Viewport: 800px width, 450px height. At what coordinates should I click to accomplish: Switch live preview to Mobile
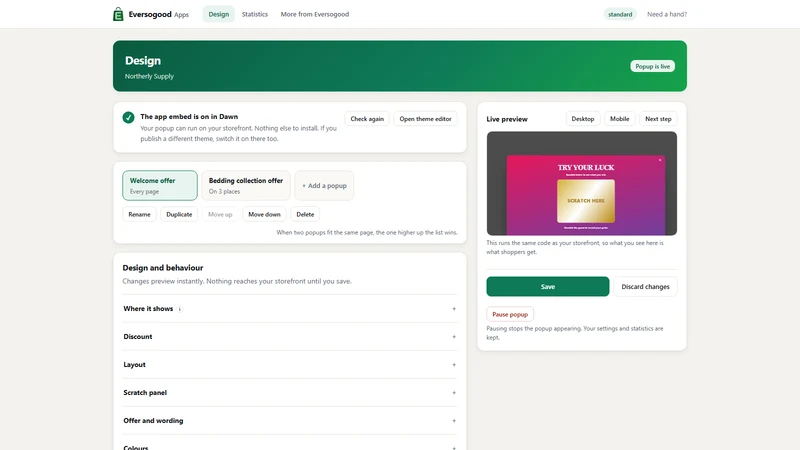(x=619, y=119)
